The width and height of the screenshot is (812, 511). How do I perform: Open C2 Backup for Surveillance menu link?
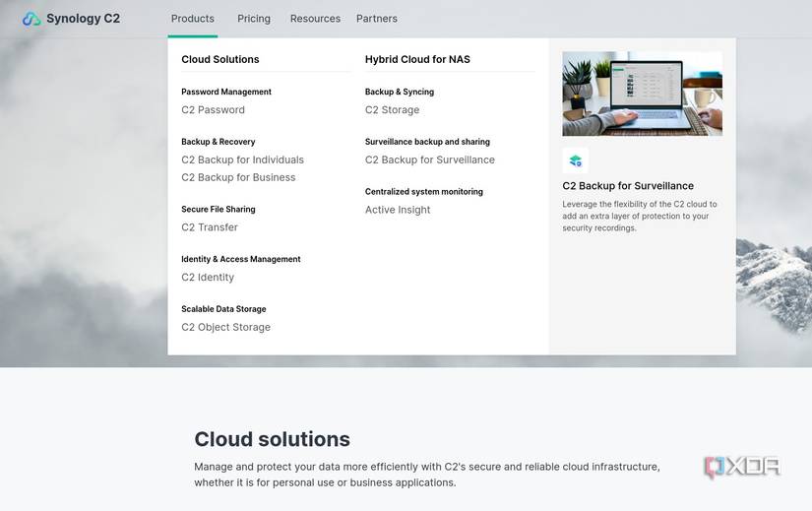click(x=430, y=160)
